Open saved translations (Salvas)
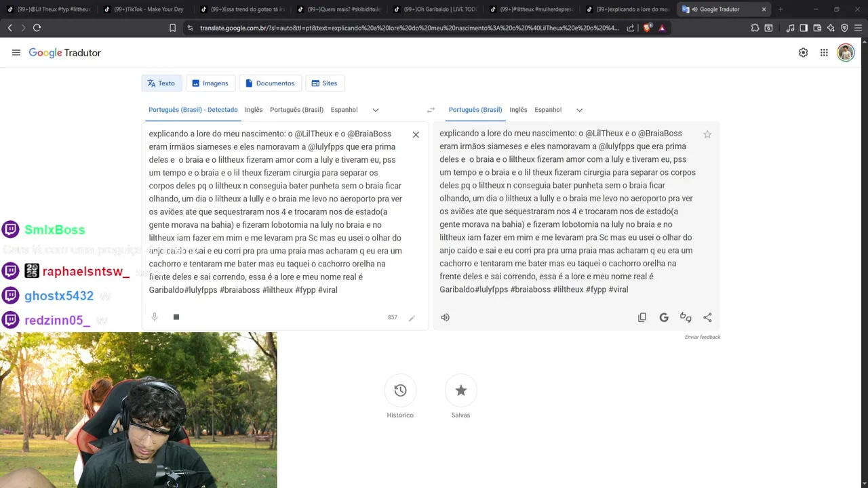Screen dimensions: 868x488 (x=461, y=390)
